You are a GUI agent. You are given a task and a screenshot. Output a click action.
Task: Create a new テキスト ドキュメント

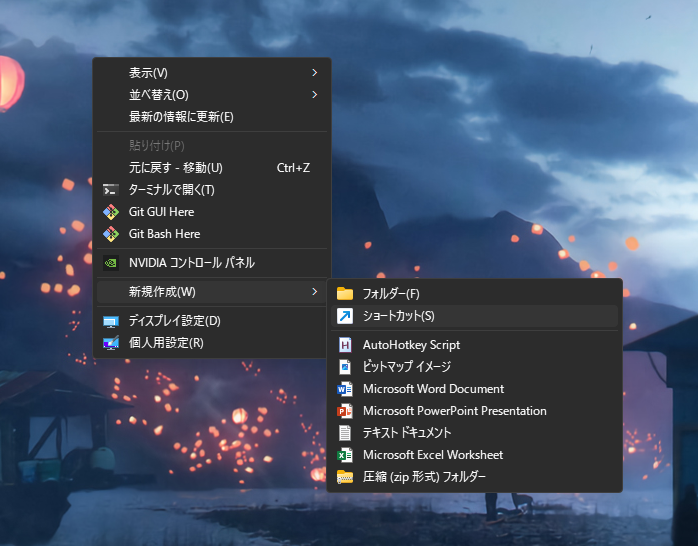[475, 433]
